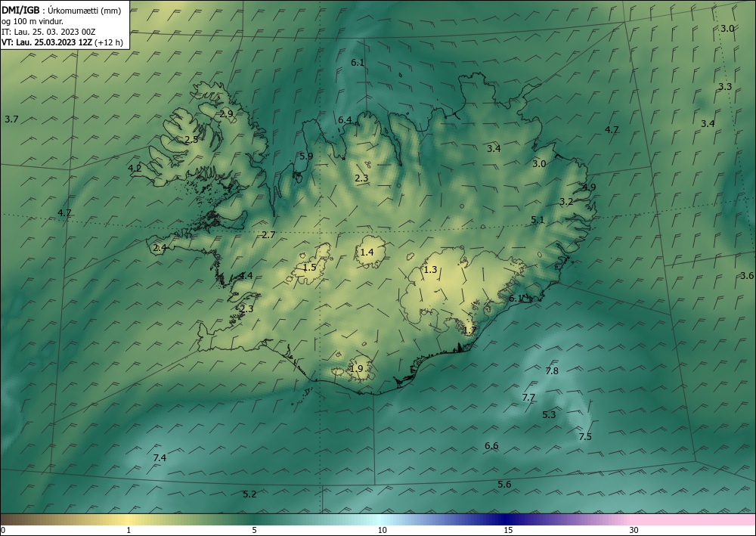756x536 pixels.
Task: Click the color scale label '0'
Action: (x=3, y=531)
